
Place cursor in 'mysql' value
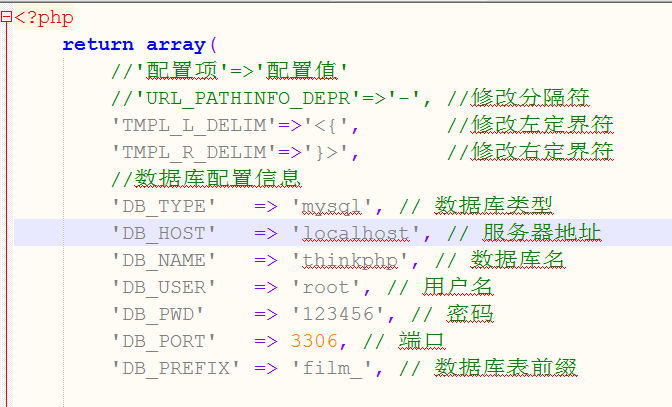tap(332, 207)
